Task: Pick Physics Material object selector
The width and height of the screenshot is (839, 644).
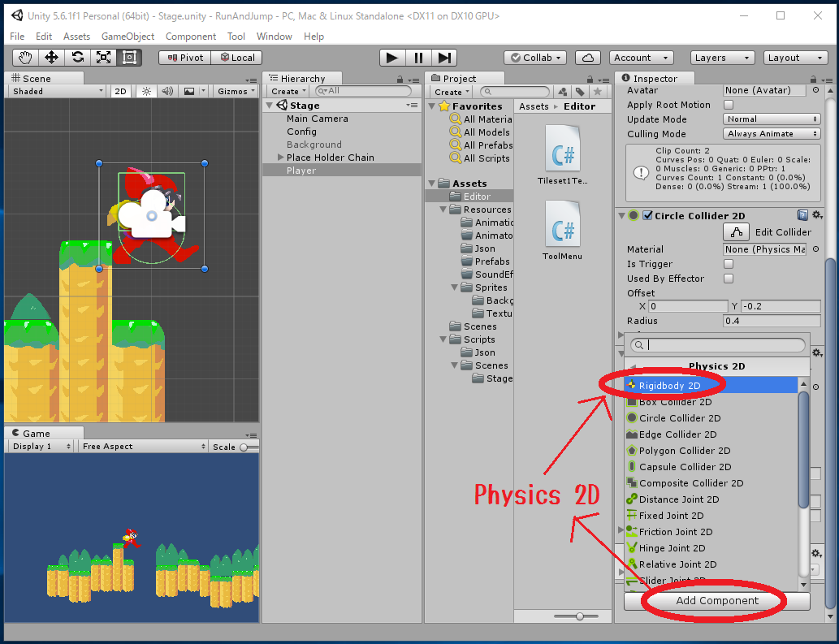Action: click(815, 249)
